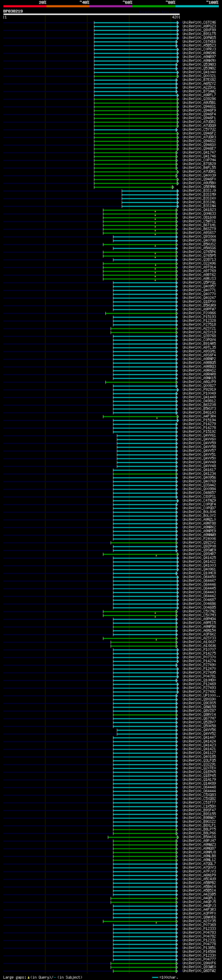Select hit UniRef100_A9PHD4
Viewport: 222px width, 980px height.
coord(199,619)
